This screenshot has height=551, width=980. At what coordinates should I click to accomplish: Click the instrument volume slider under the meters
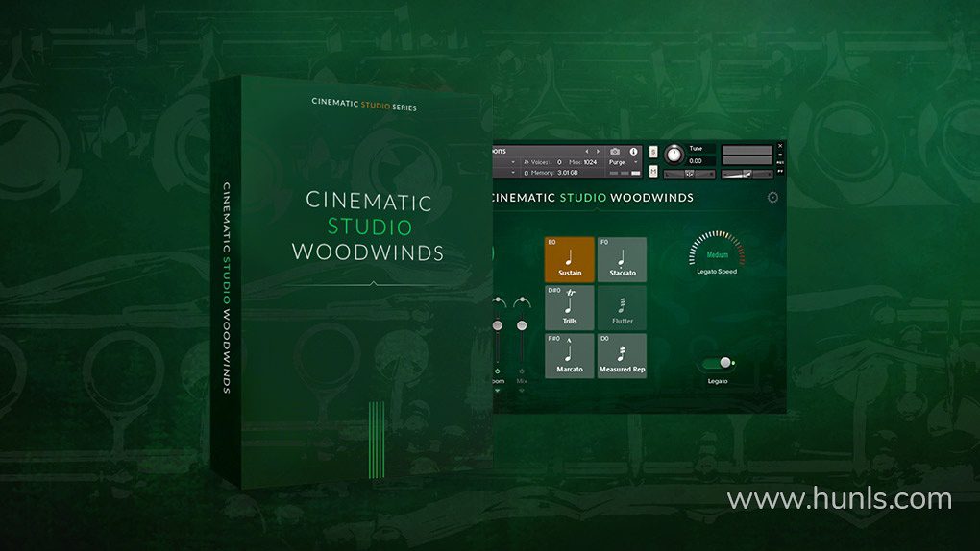point(747,175)
